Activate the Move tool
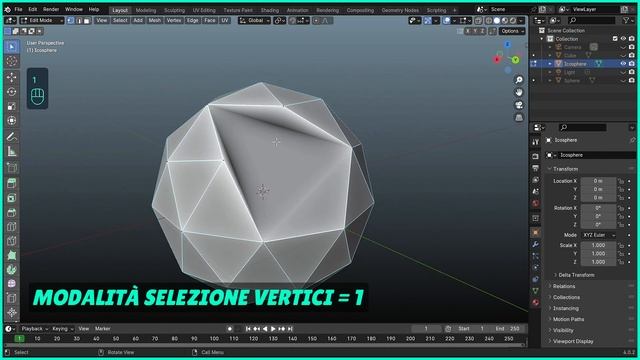The image size is (640, 360). (x=12, y=77)
